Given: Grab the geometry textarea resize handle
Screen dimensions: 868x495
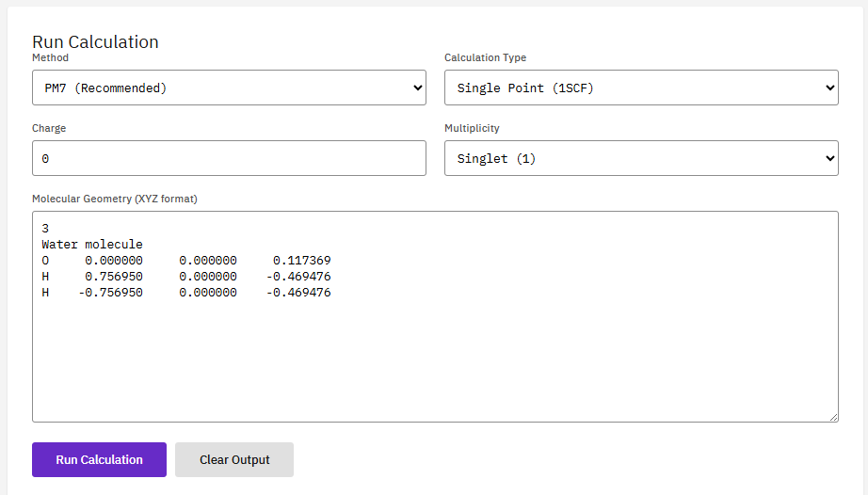Looking at the screenshot, I should (x=832, y=416).
